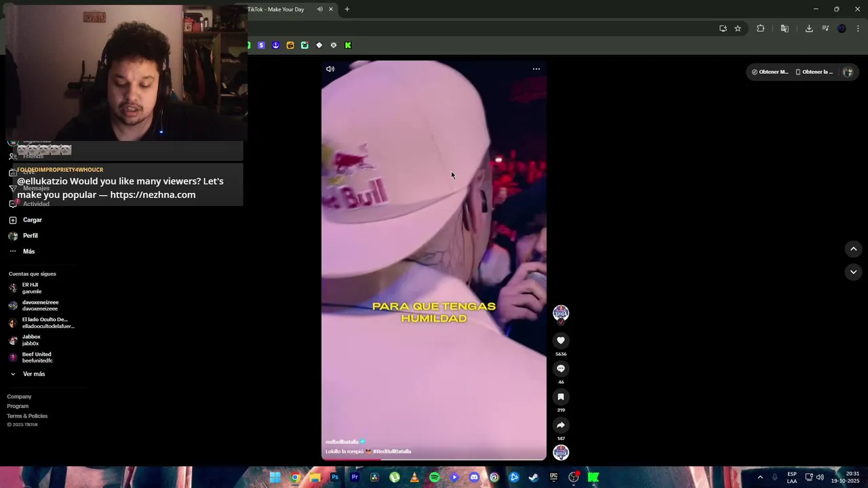The height and width of the screenshot is (488, 868).
Task: Click redbullbatalla username in caption
Action: 342,442
